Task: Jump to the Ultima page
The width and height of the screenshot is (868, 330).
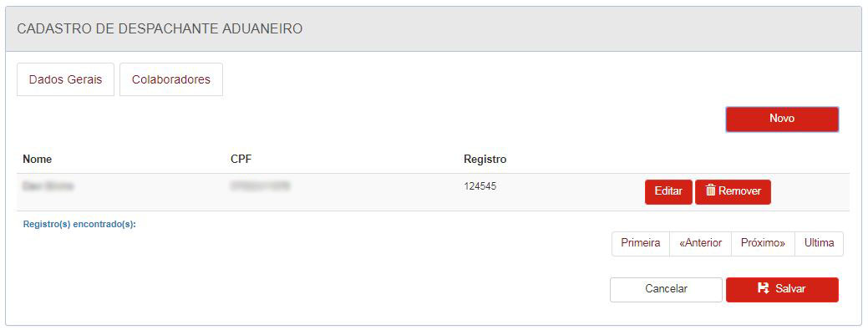Action: pos(819,243)
